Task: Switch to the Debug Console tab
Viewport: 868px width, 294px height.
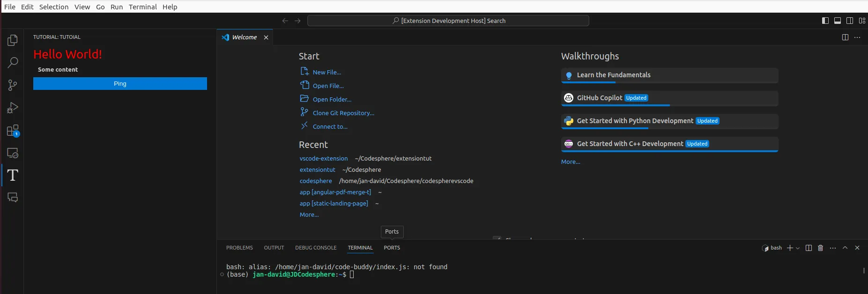Action: pyautogui.click(x=316, y=248)
